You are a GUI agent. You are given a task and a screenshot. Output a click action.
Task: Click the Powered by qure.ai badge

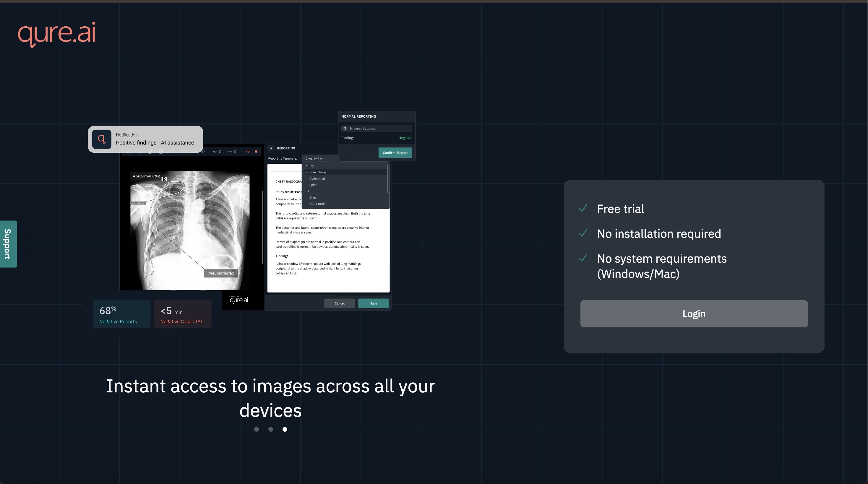pyautogui.click(x=239, y=299)
